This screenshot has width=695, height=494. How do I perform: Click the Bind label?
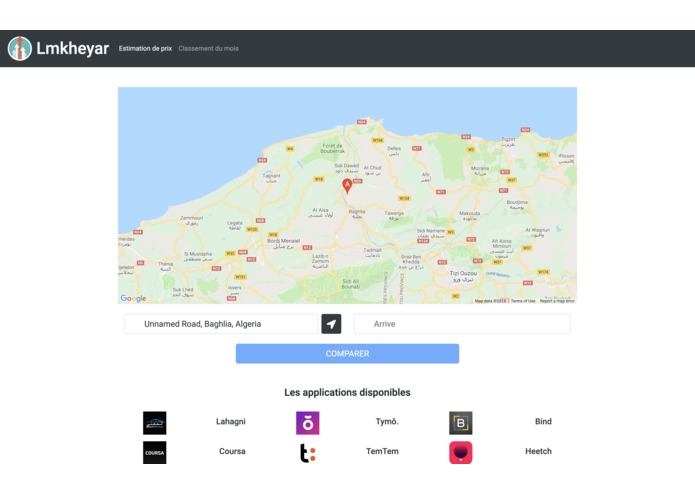(x=543, y=421)
